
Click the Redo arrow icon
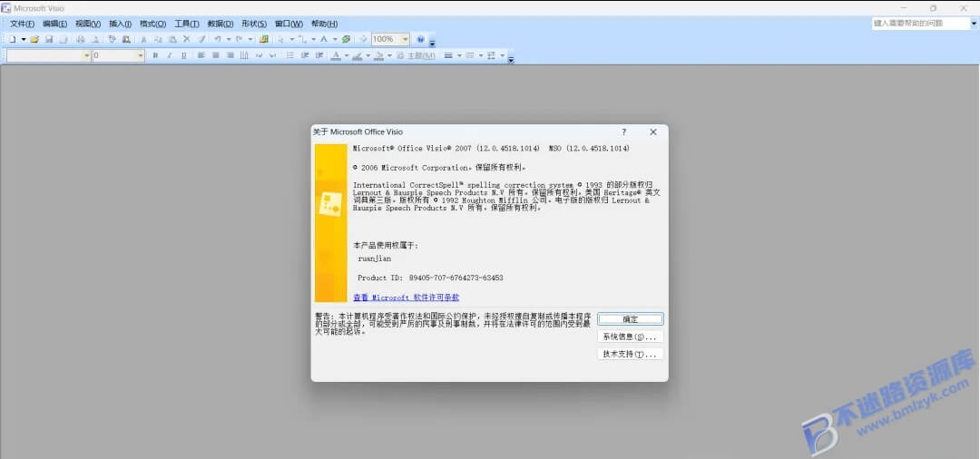click(239, 39)
